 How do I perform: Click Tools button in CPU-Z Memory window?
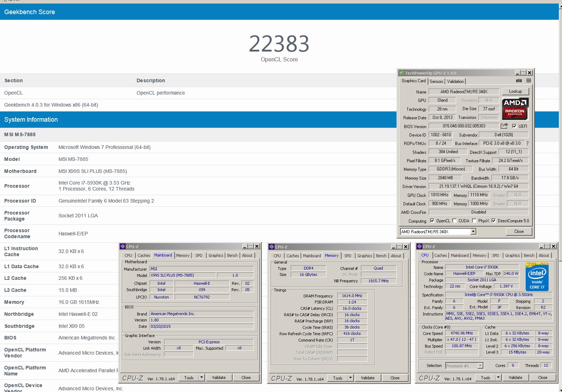click(x=338, y=378)
